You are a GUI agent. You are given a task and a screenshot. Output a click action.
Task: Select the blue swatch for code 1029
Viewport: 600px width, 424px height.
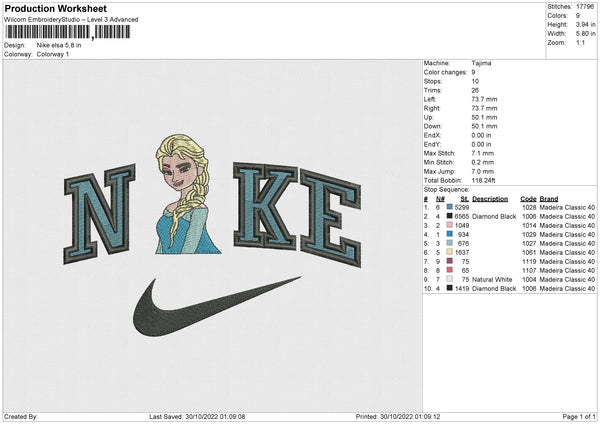[x=450, y=234]
